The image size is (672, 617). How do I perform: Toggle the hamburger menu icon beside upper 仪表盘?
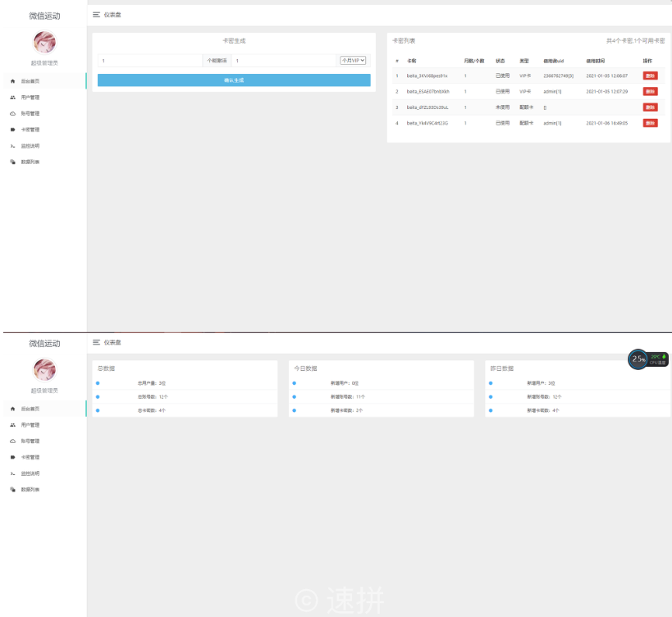(x=97, y=15)
